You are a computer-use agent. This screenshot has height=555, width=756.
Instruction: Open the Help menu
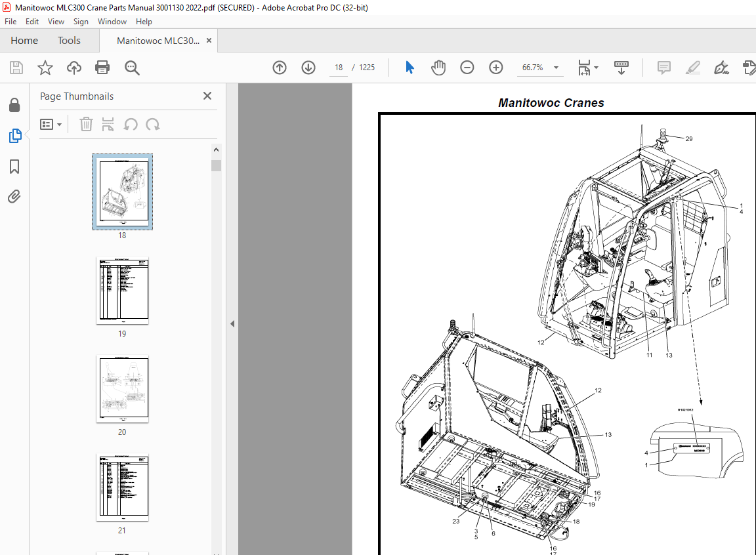point(144,22)
